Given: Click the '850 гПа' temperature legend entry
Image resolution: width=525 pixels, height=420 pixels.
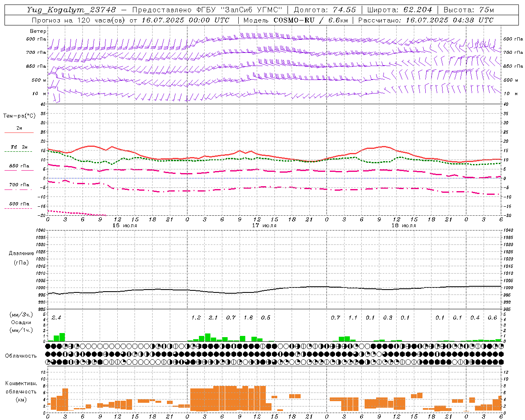Looking at the screenshot, I should coord(19,166).
